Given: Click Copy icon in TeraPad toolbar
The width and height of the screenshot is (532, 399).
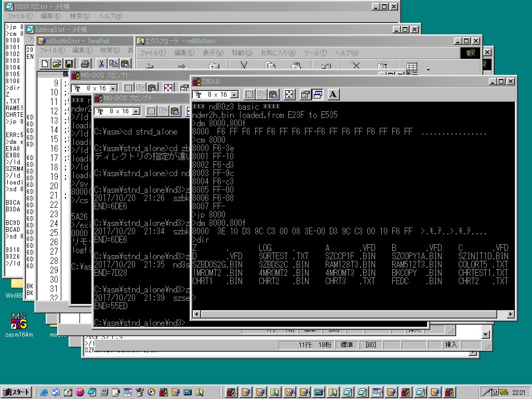Looking at the screenshot, I should point(113,63).
